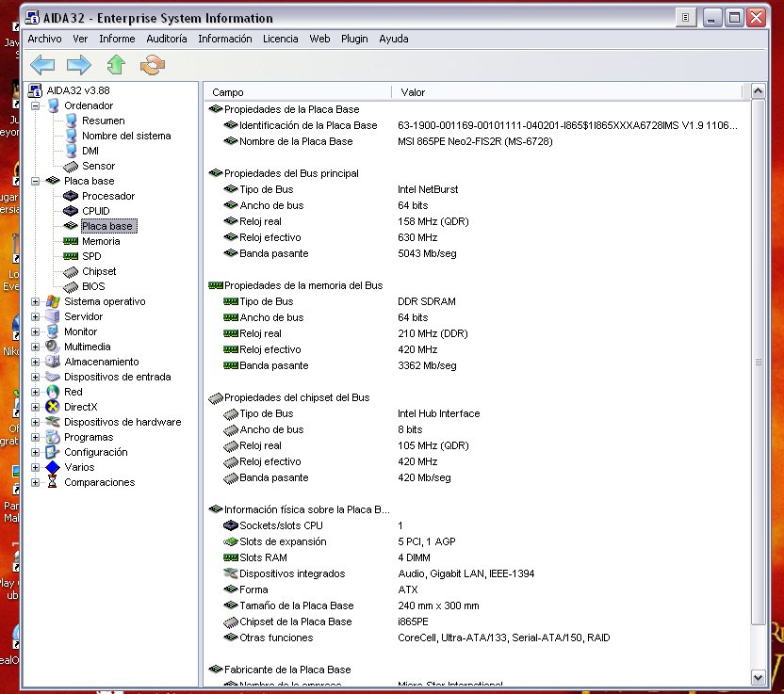Click the small notes button in title bar

pyautogui.click(x=685, y=18)
